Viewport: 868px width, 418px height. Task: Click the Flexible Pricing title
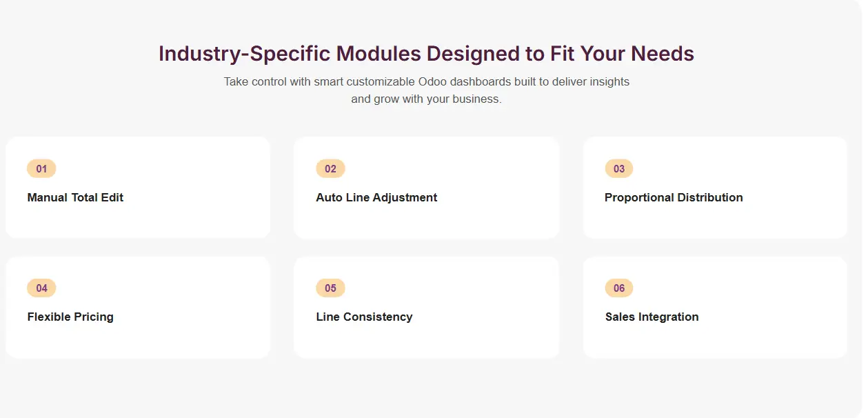click(x=70, y=317)
